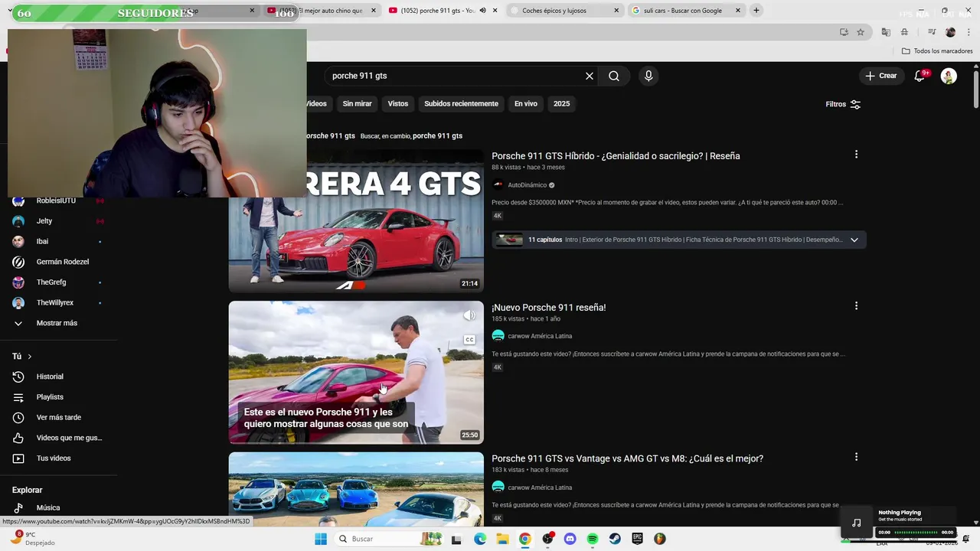
Task: Open ¡Nuevo Porsche 911 reseña! video title
Action: tap(548, 308)
